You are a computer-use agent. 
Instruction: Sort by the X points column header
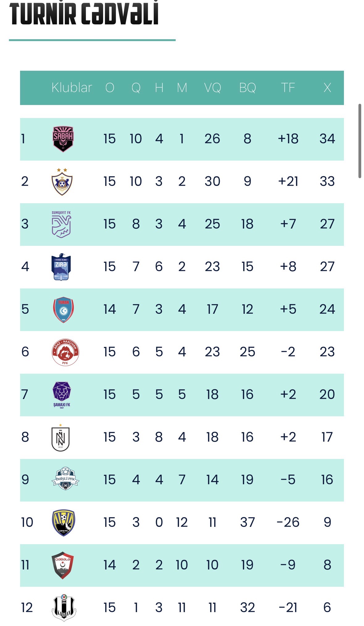327,88
